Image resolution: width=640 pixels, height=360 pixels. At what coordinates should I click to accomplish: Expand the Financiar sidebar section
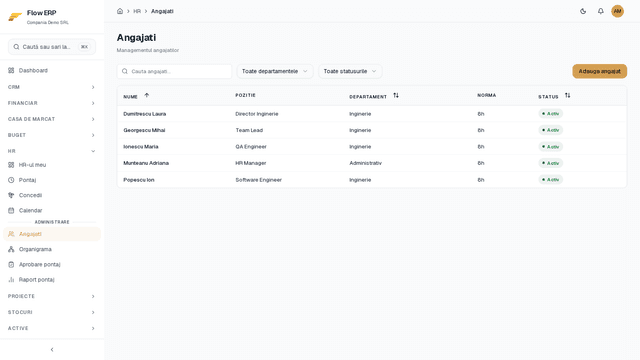click(52, 103)
